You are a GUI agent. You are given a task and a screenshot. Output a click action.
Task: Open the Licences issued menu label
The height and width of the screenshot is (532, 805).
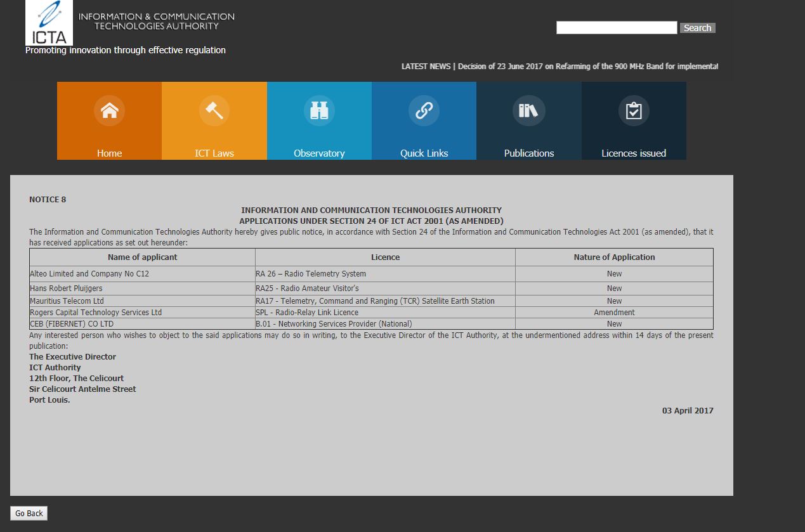(634, 153)
